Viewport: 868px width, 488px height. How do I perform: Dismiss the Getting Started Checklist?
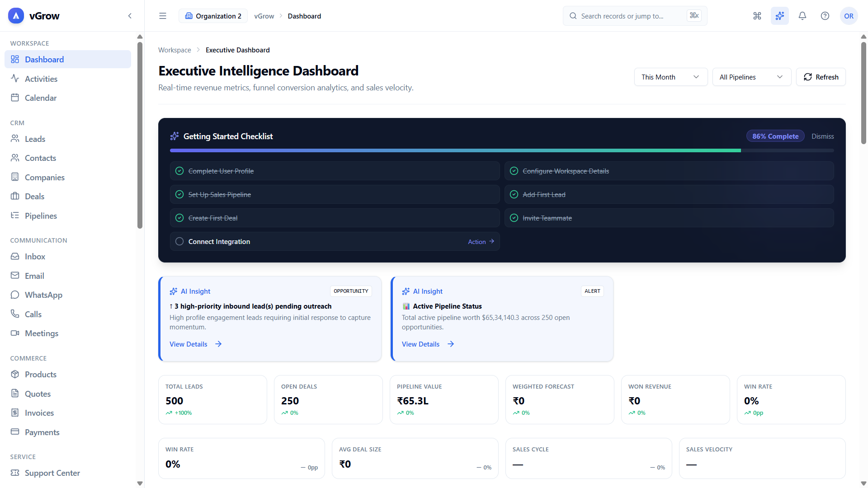(x=822, y=136)
